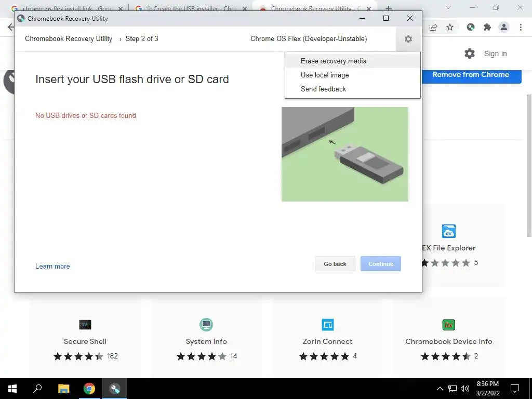Click System Info star rating
This screenshot has width=532, height=399.
(202, 356)
